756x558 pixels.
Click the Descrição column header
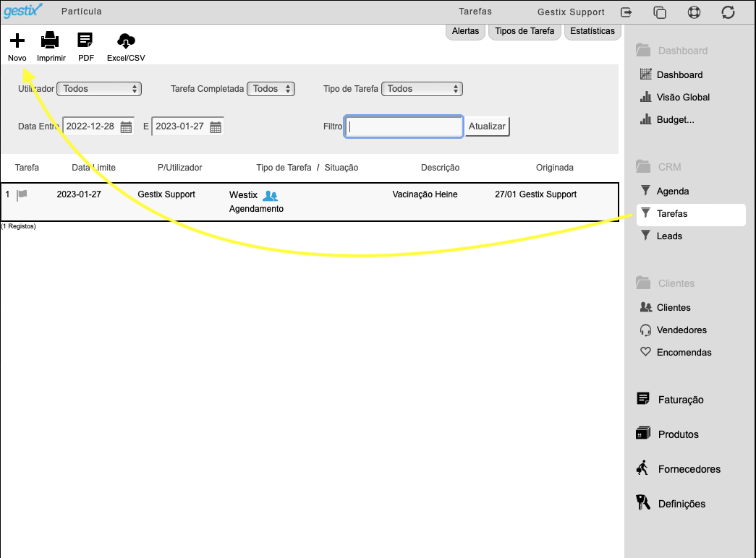440,168
